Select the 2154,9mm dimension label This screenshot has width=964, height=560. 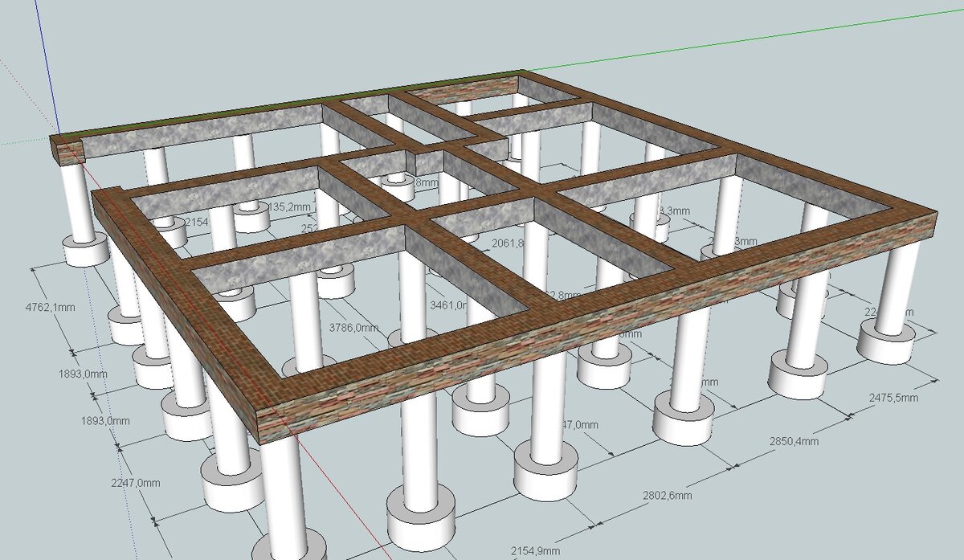click(536, 550)
